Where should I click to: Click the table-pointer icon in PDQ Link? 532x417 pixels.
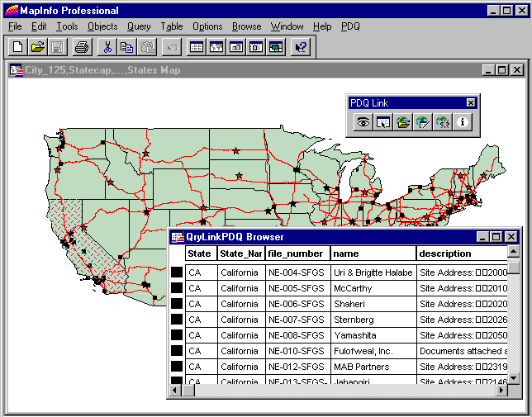(x=382, y=121)
